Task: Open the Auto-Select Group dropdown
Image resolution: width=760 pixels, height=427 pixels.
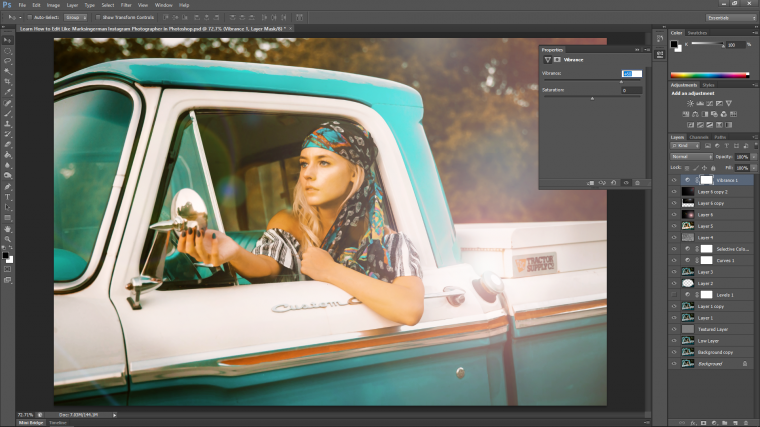Action: (x=76, y=17)
